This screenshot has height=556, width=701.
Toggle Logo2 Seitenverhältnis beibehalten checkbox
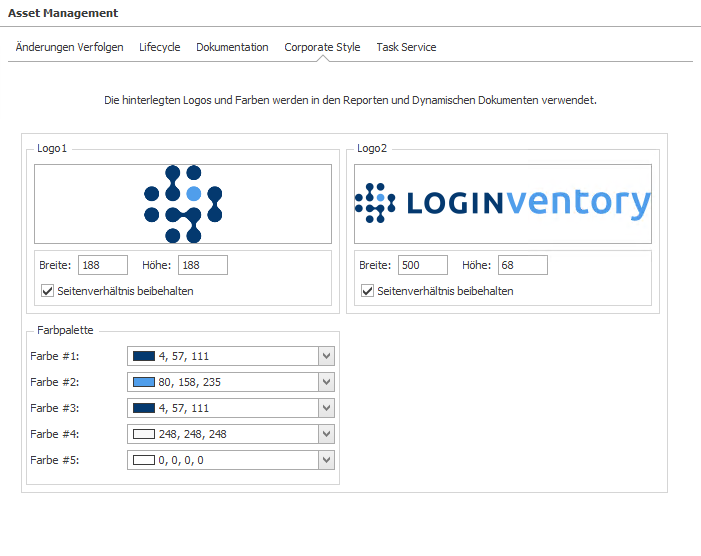coord(367,291)
